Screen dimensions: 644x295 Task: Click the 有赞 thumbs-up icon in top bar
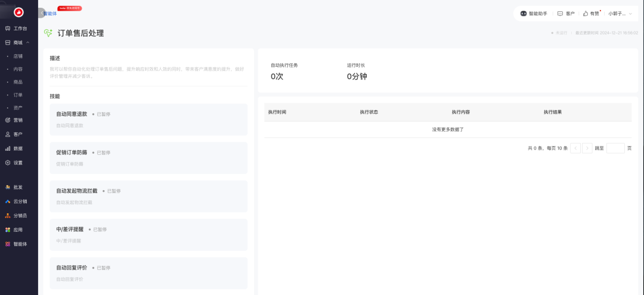[586, 13]
